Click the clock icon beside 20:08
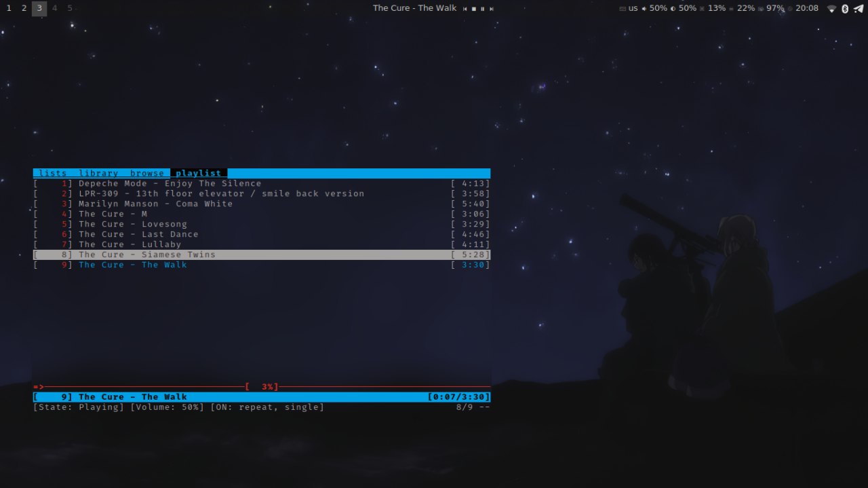Image resolution: width=868 pixels, height=488 pixels. point(790,9)
